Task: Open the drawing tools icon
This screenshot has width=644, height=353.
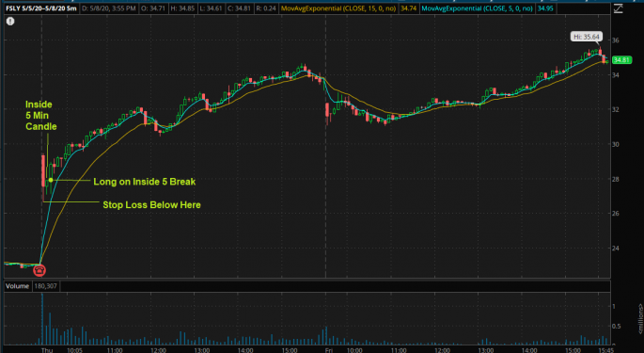Action: click(618, 8)
